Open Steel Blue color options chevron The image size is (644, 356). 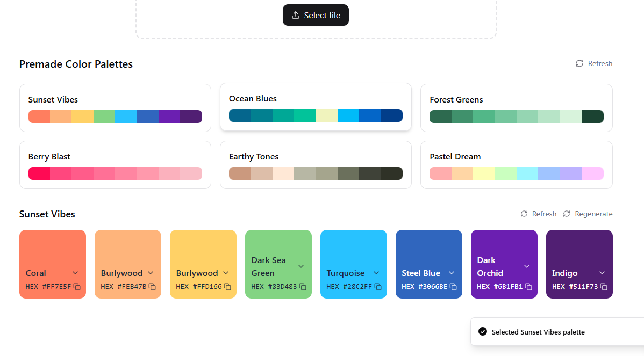click(x=452, y=273)
